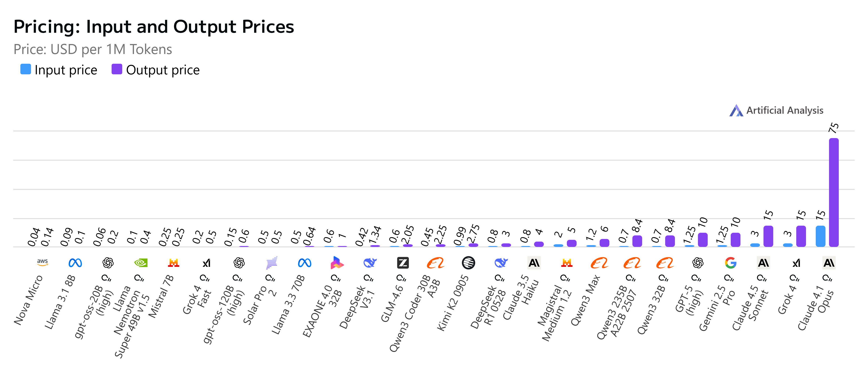Click the Kimi K2 0905 moon logo
This screenshot has height=377, width=868.
tap(468, 263)
